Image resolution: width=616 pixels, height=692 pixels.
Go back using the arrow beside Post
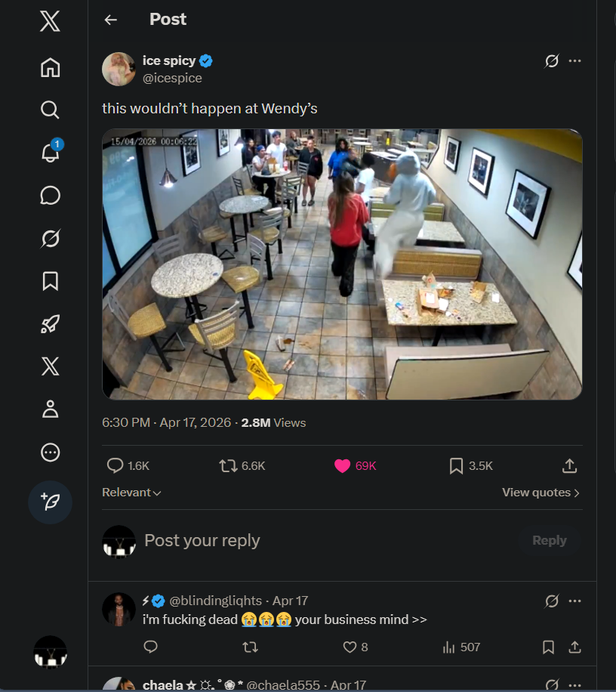tap(111, 20)
